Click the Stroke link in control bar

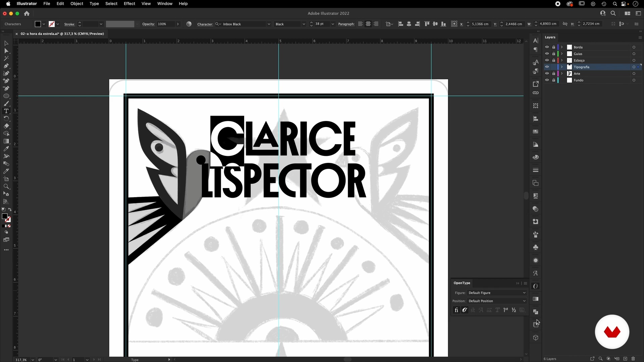(x=69, y=24)
